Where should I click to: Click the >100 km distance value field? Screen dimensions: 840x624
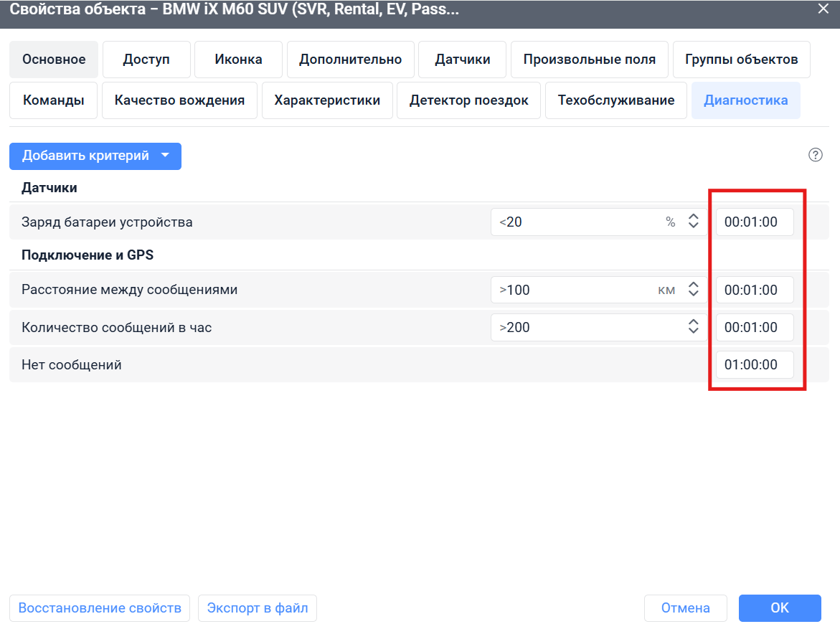[x=574, y=289]
